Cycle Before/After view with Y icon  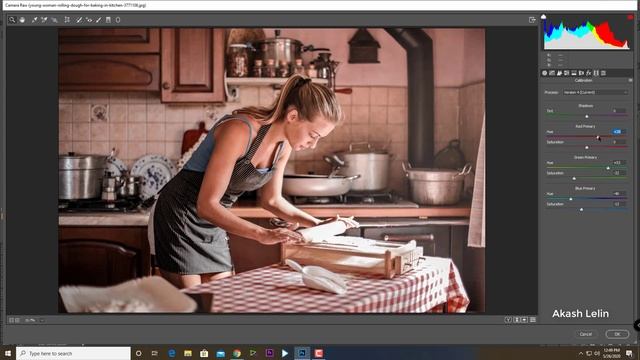click(508, 320)
